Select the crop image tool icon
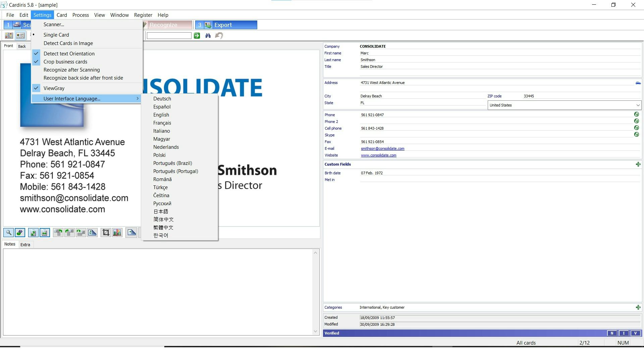Image resolution: width=644 pixels, height=354 pixels. coord(106,232)
